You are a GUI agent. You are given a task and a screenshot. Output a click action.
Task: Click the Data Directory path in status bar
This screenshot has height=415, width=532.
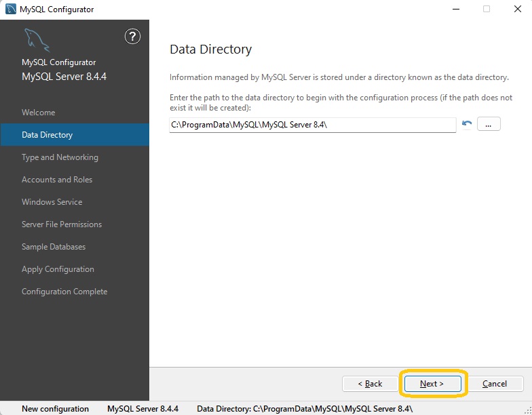coord(305,409)
